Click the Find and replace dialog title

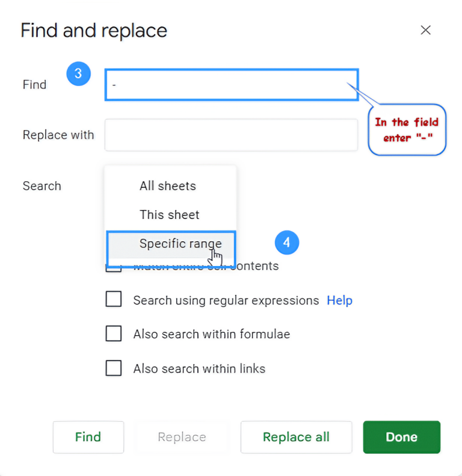94,30
